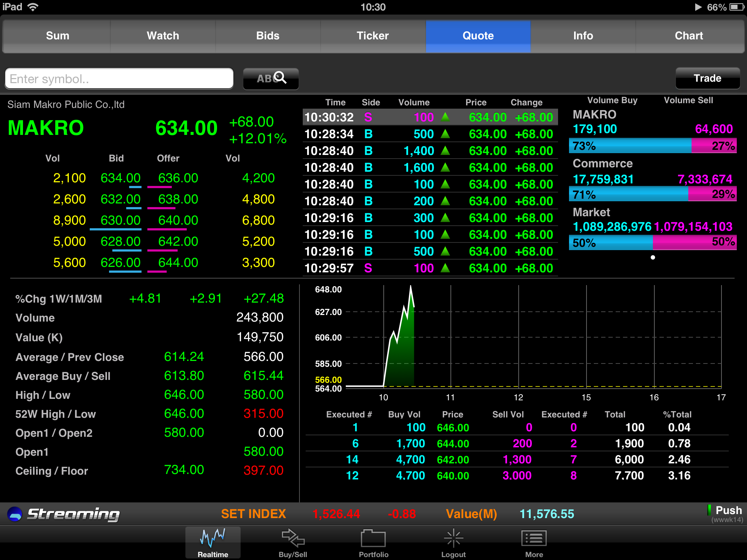
Task: Tap the Volume value 243,800
Action: (x=260, y=317)
